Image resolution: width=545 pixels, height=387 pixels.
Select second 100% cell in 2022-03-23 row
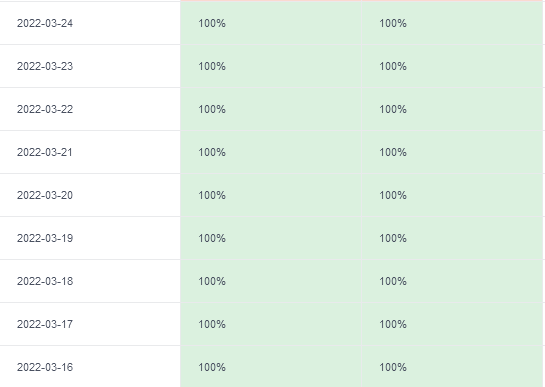452,66
